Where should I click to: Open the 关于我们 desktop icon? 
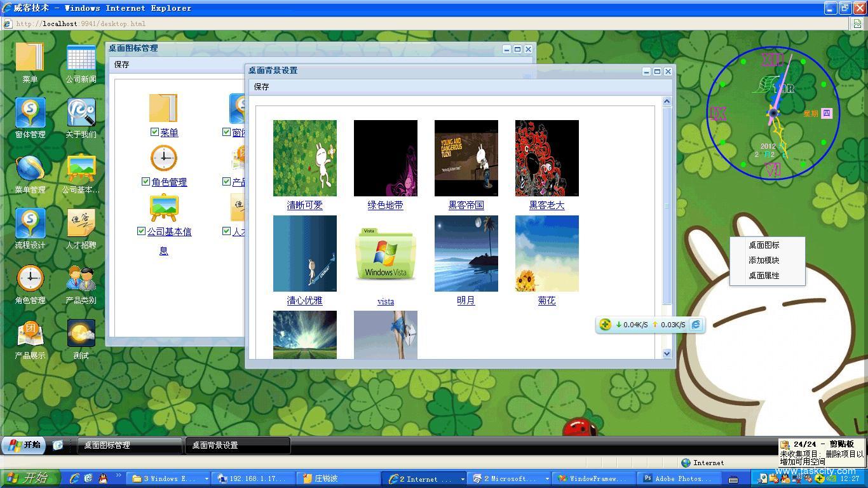coord(81,113)
